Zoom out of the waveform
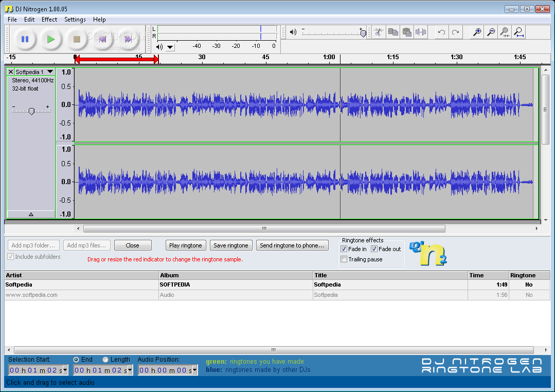The width and height of the screenshot is (555, 392). point(491,32)
